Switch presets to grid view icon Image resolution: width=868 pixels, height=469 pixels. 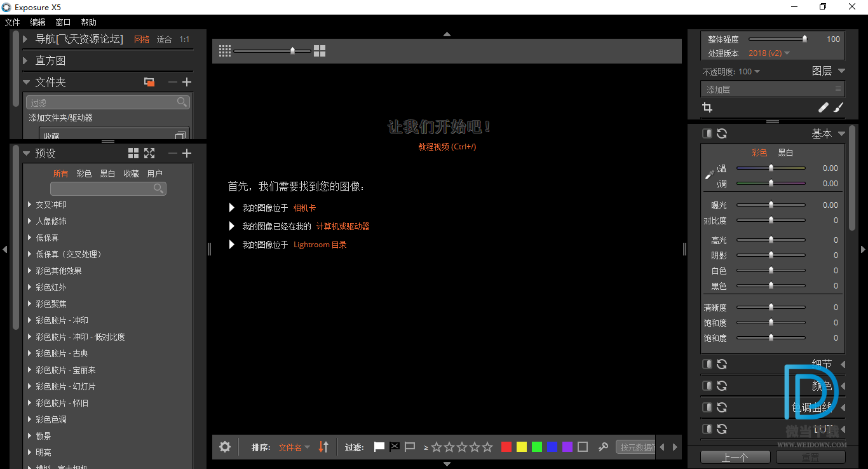(x=133, y=153)
